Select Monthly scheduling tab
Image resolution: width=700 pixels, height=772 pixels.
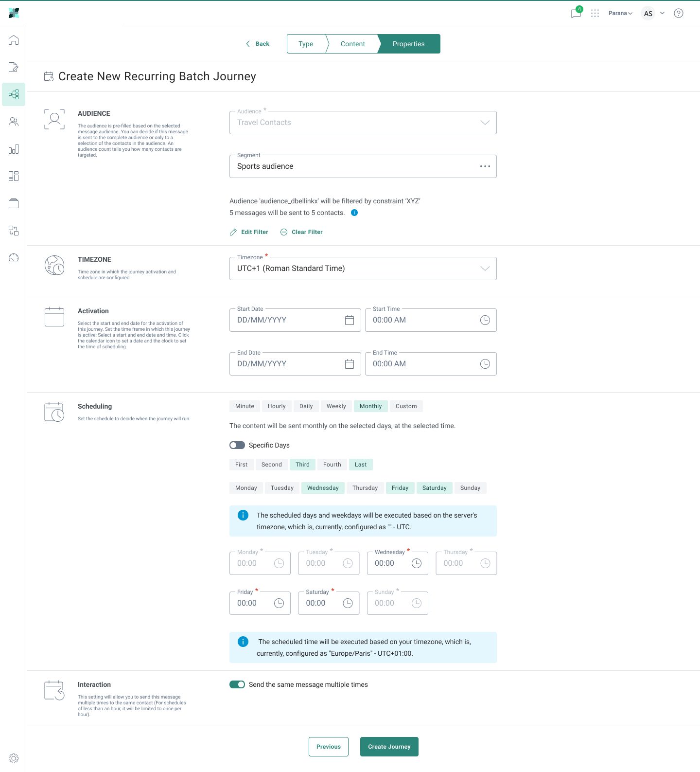pos(370,406)
